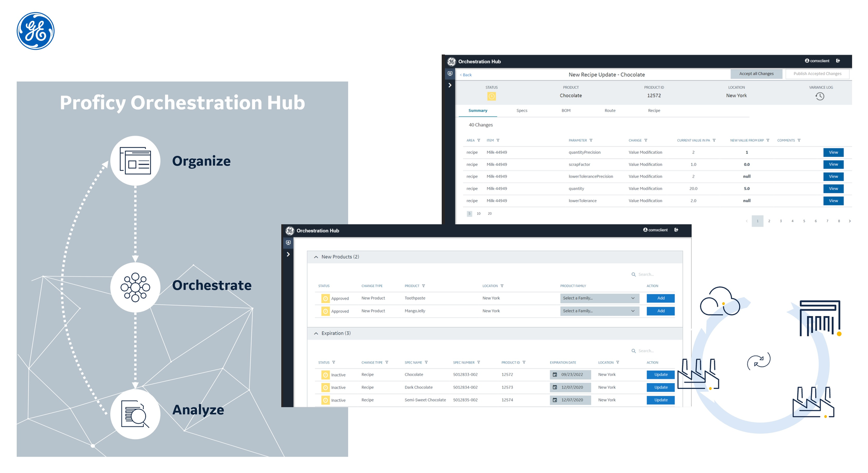Open the calendar icon for Chocolate's expiration date
868x473 pixels.
[x=555, y=374]
